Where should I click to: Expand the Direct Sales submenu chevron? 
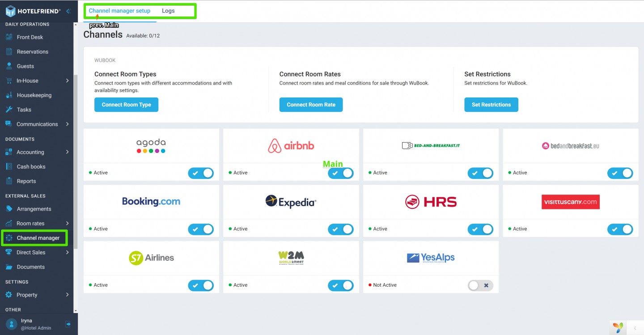[67, 252]
